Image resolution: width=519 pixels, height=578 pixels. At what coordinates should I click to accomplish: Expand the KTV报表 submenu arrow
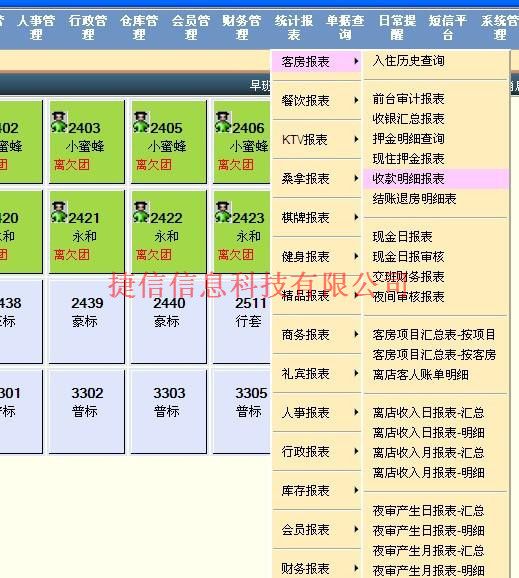[x=356, y=139]
